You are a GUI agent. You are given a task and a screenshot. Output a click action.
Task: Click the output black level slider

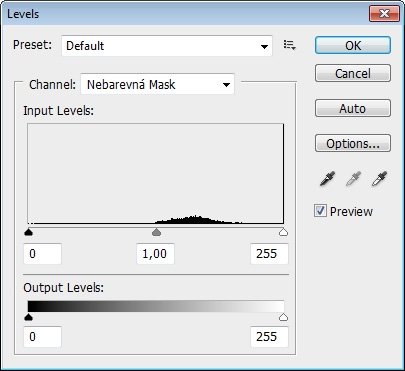[29, 317]
